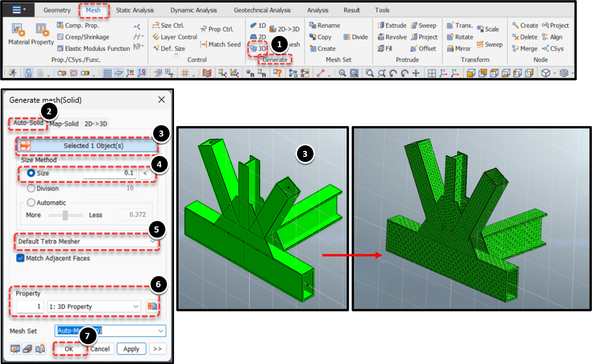Open the 3D Property dropdown

tap(94, 306)
